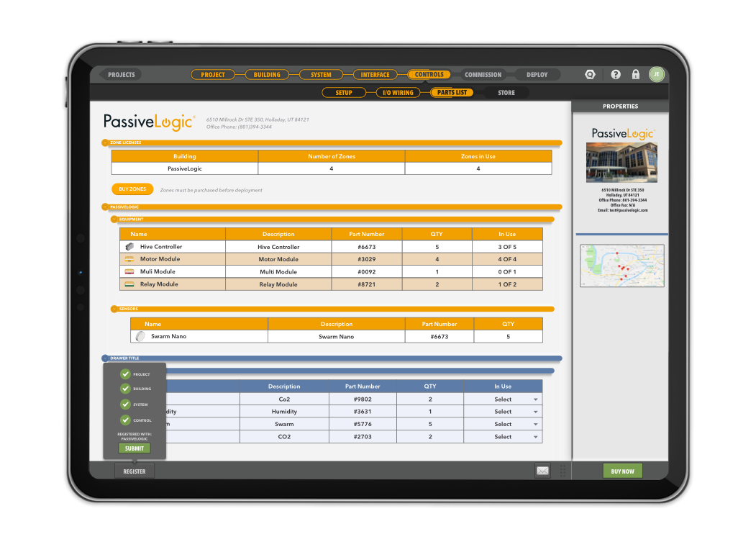Collapse the Drawer Title section
Image resolution: width=756 pixels, height=542 pixels.
105,358
